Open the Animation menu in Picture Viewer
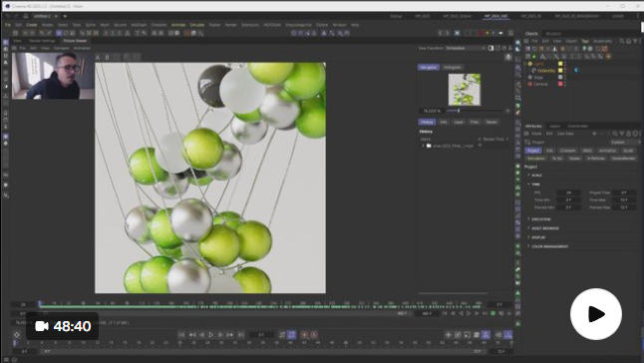The image size is (644, 363). click(x=82, y=48)
